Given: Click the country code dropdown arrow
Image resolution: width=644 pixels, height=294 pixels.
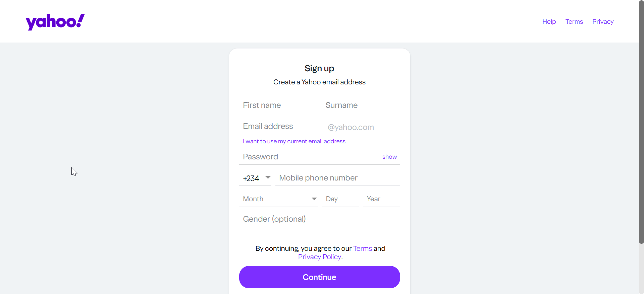Looking at the screenshot, I should coord(268,177).
